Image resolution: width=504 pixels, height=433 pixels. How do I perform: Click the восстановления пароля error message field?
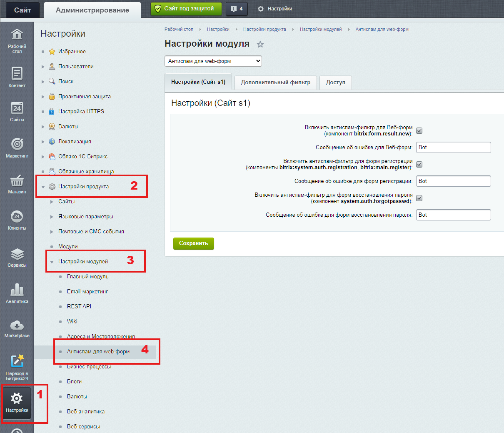pyautogui.click(x=454, y=215)
